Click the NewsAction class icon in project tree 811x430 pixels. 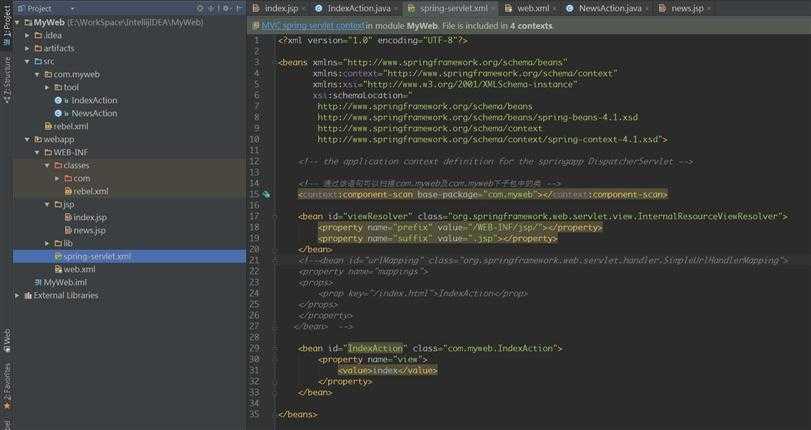(x=58, y=113)
